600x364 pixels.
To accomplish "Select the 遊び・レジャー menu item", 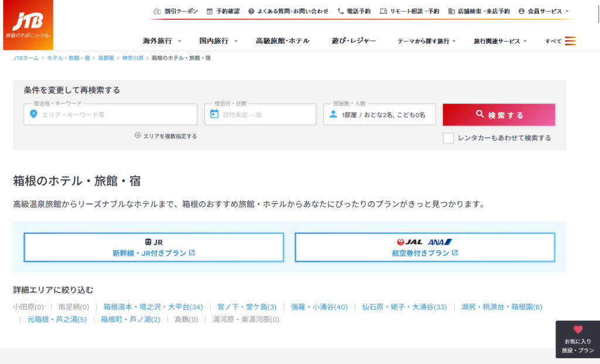I will (353, 41).
